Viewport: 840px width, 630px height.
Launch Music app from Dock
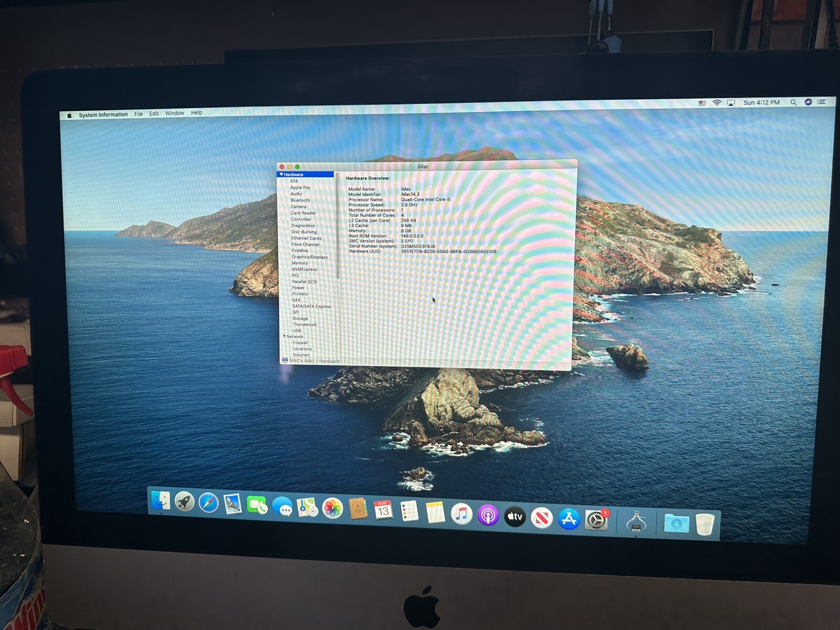(x=461, y=514)
